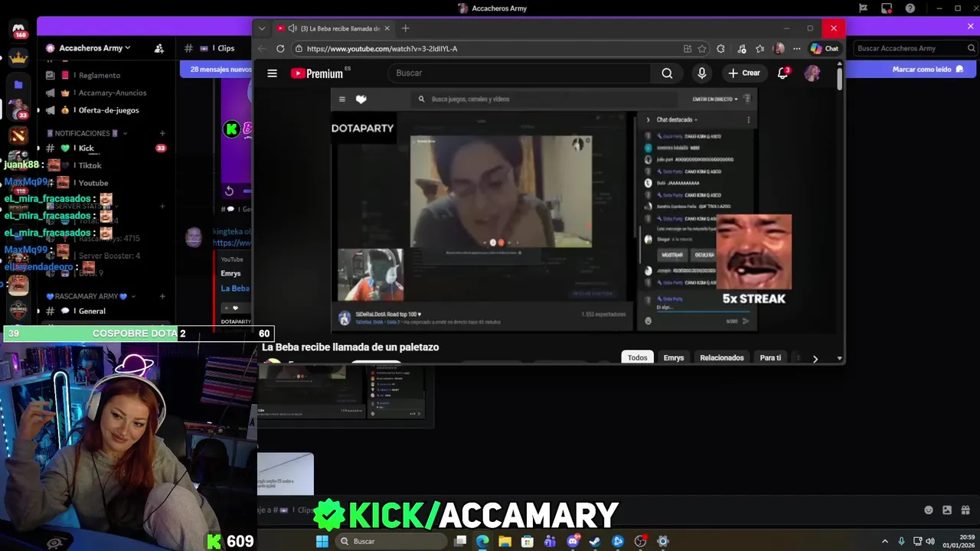Image resolution: width=980 pixels, height=551 pixels.
Task: Click Windows taskbar Buscar search box
Action: [x=390, y=541]
